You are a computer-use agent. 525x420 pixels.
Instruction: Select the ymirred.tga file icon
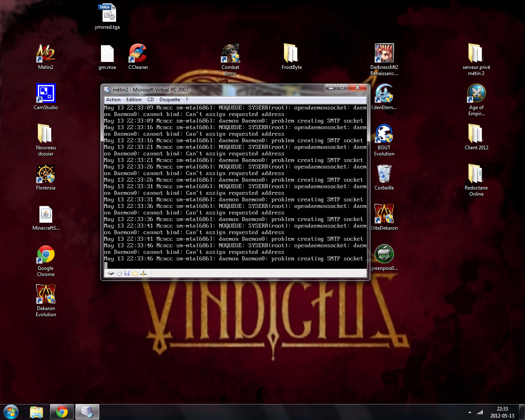(x=107, y=17)
